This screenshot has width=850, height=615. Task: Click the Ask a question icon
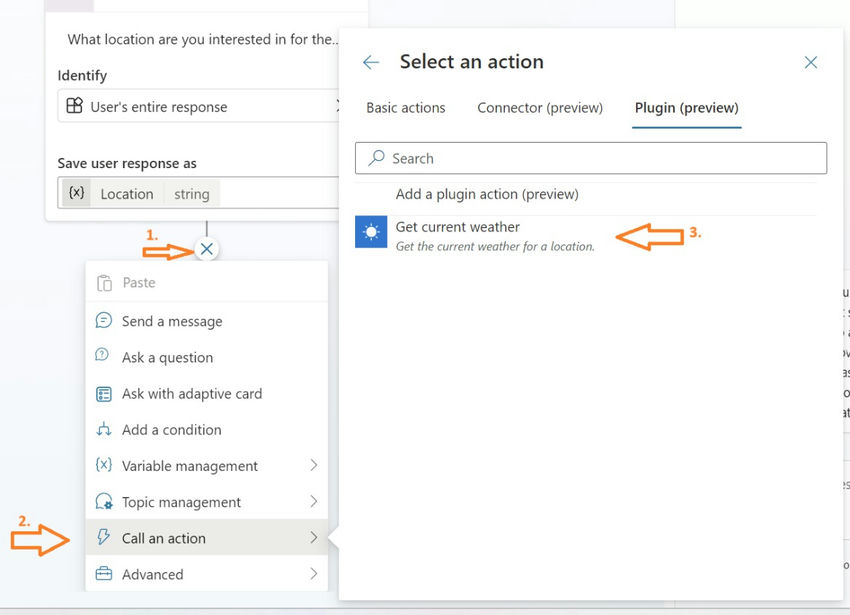coord(104,357)
